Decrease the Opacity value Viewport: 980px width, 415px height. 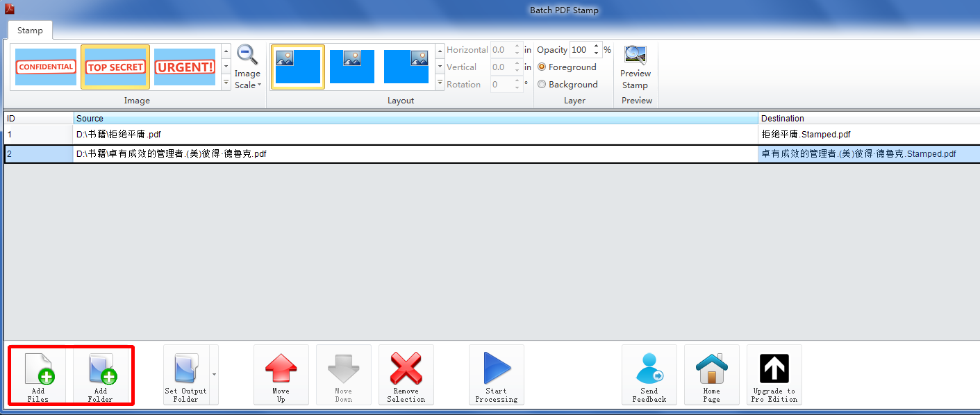click(596, 53)
